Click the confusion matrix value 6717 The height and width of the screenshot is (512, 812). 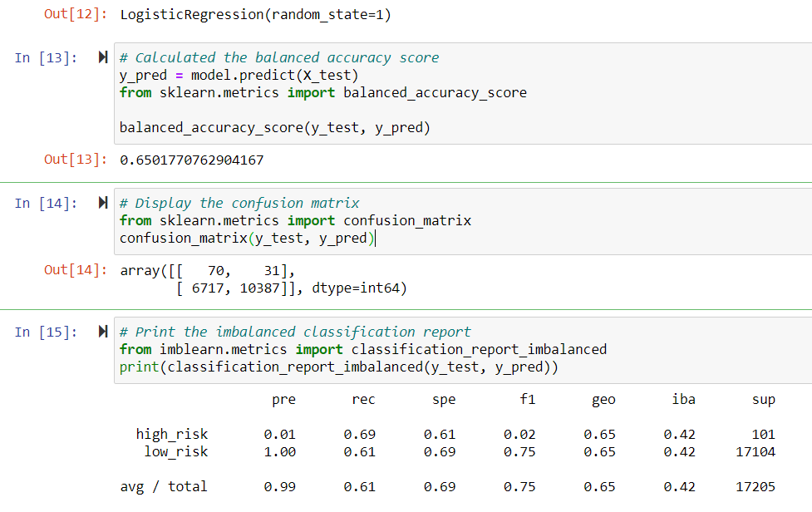pyautogui.click(x=208, y=288)
